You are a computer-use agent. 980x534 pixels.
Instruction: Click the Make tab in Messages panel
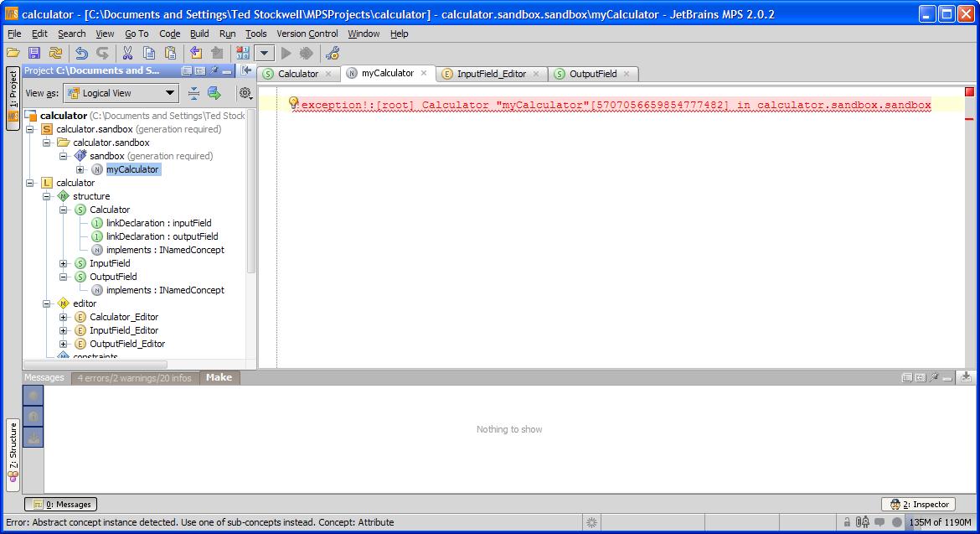pyautogui.click(x=219, y=378)
